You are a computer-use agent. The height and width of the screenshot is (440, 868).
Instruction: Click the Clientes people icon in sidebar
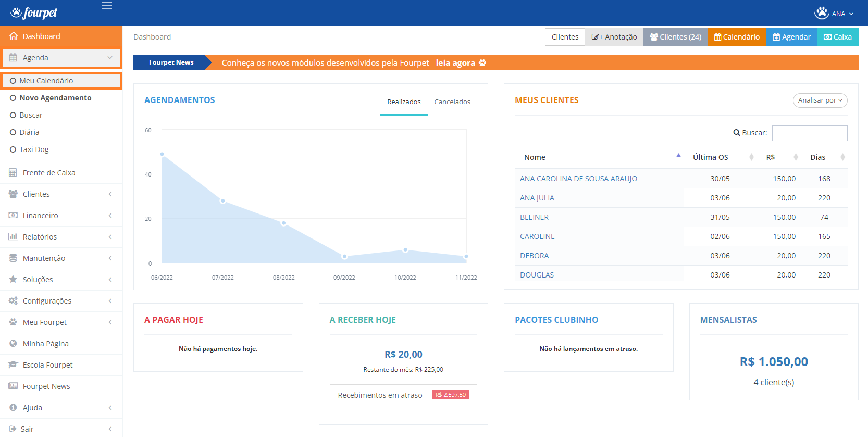[13, 194]
